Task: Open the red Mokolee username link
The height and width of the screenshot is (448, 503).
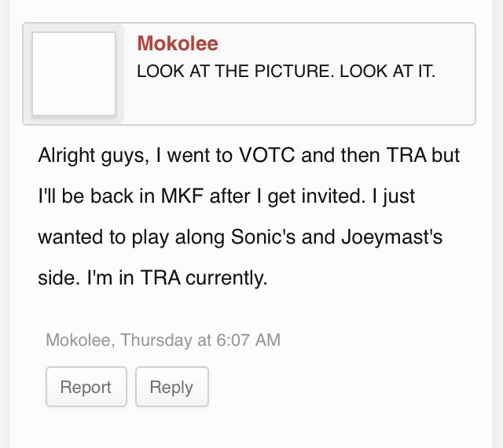Action: (x=178, y=43)
